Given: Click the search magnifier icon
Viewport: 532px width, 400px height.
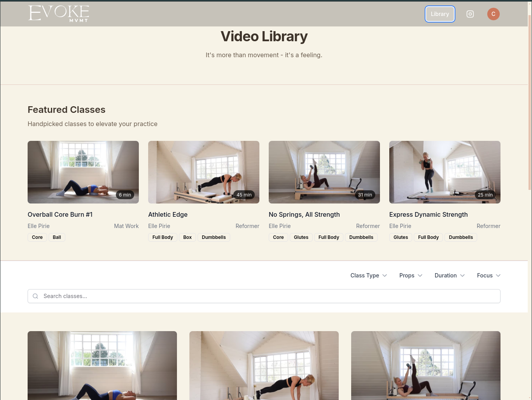Looking at the screenshot, I should pyautogui.click(x=35, y=296).
